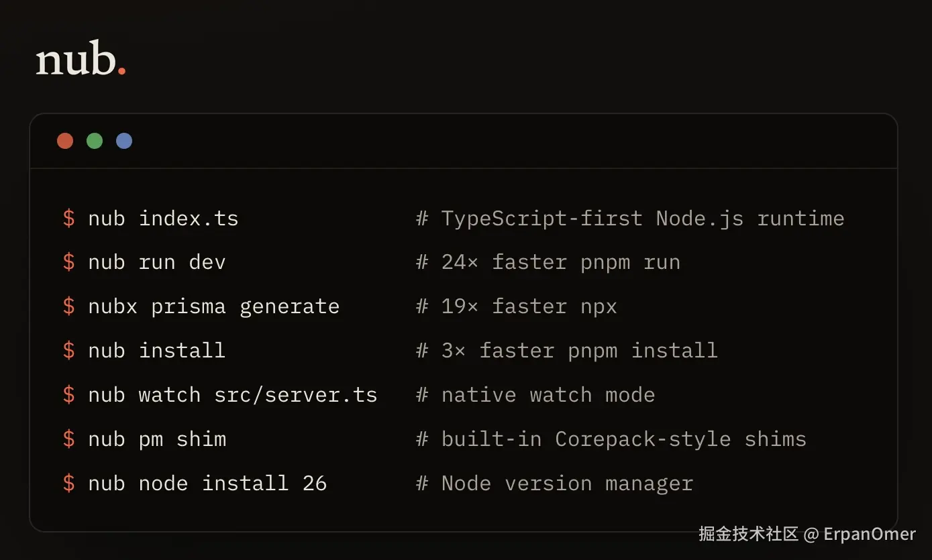This screenshot has width=932, height=560.
Task: Click the hash symbol before Node version manager
Action: pos(422,483)
